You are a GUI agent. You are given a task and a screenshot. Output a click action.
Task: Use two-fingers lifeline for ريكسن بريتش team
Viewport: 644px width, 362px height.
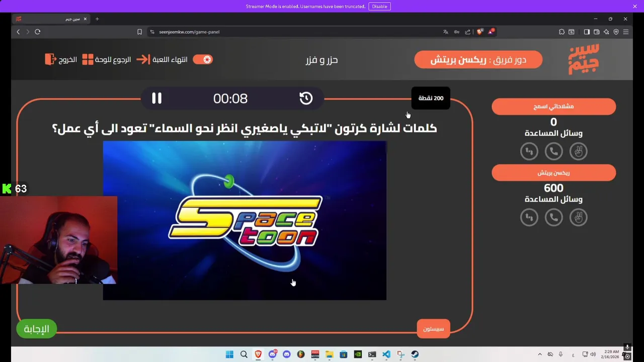(578, 217)
